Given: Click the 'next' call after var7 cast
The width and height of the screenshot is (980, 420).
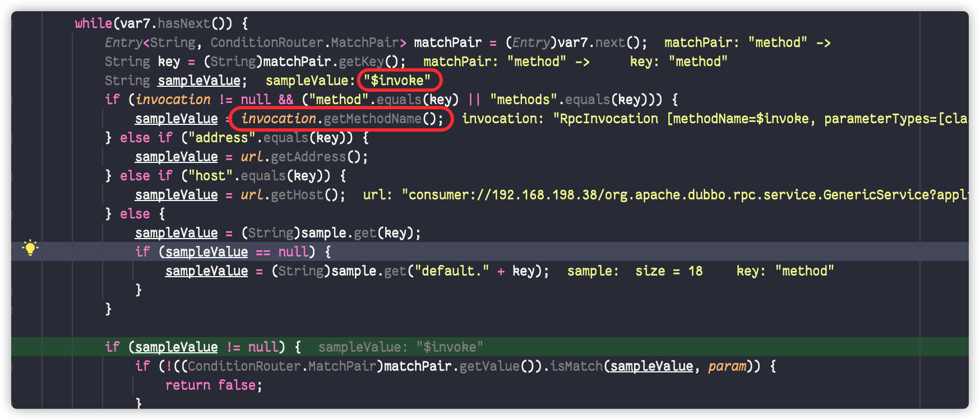Looking at the screenshot, I should point(610,43).
